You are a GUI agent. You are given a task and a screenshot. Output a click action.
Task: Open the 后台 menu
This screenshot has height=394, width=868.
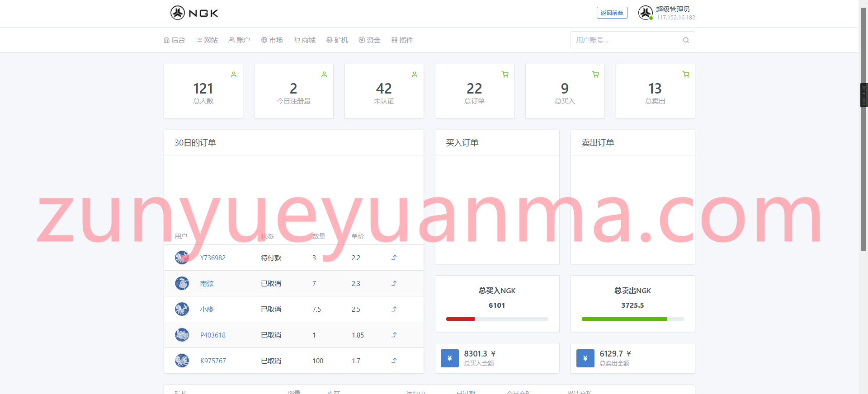tap(175, 40)
